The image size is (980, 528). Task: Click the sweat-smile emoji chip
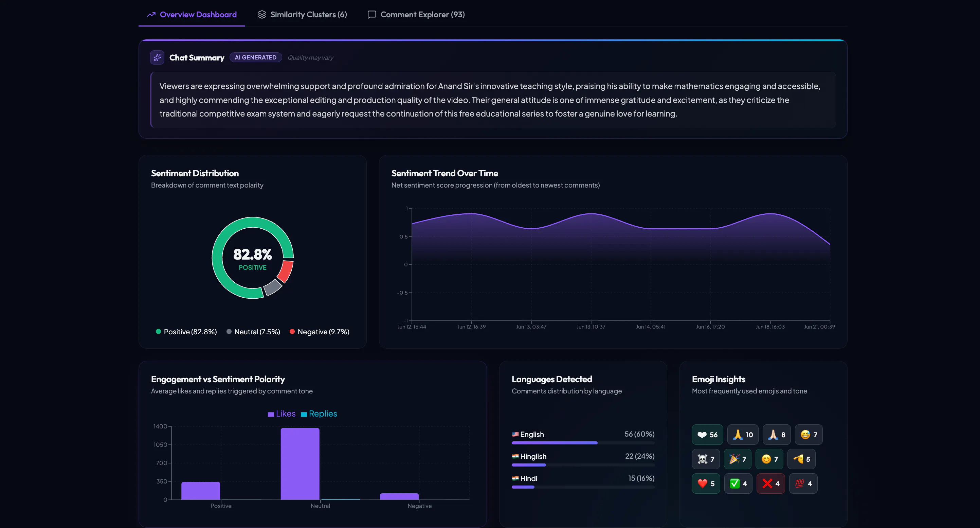click(809, 435)
